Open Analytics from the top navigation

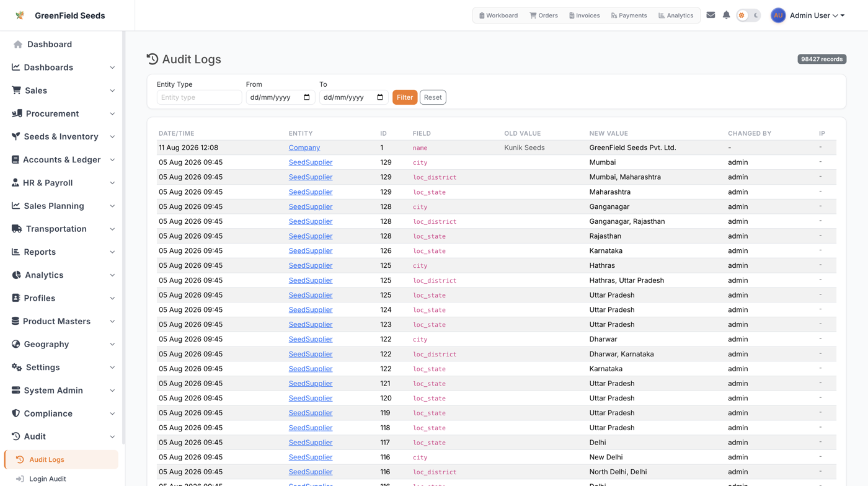tap(676, 15)
